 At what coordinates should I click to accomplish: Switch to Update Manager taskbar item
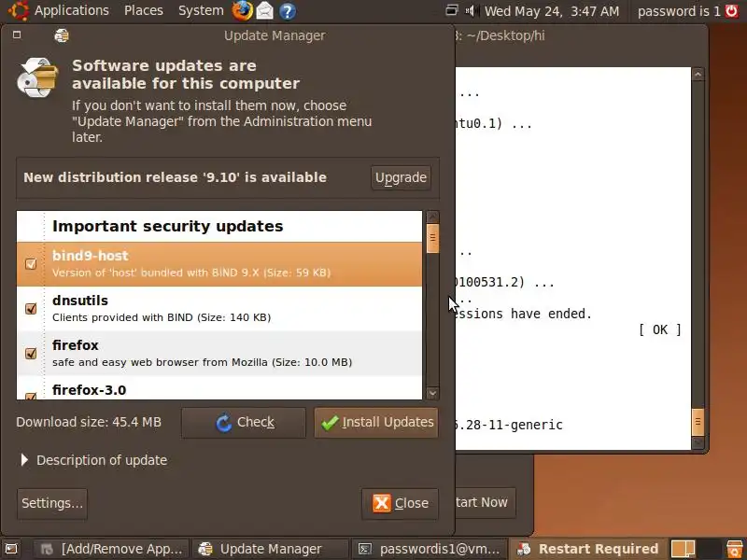[270, 549]
